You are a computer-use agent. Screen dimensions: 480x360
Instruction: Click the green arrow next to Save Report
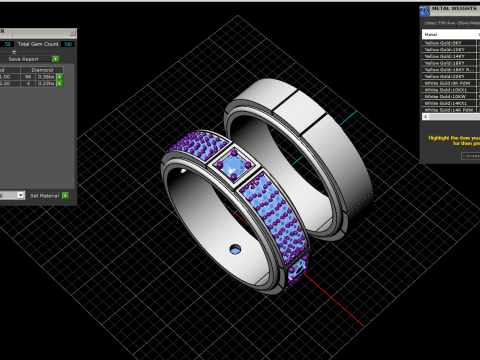[56, 59]
